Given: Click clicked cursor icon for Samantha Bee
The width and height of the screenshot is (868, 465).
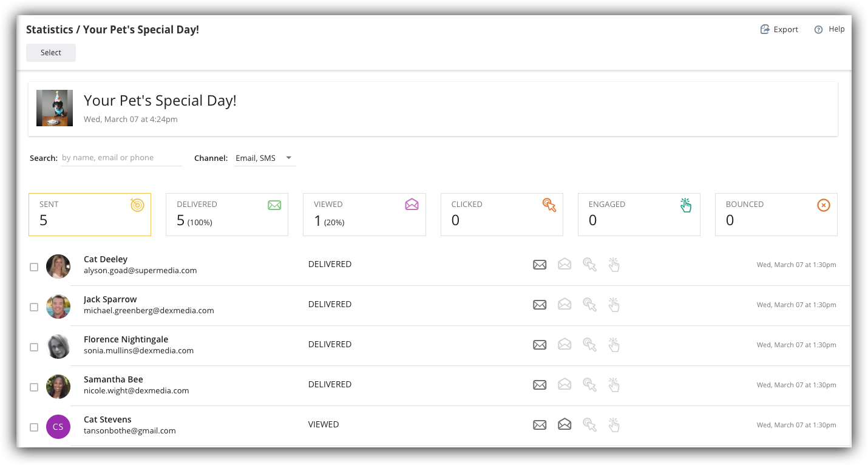Looking at the screenshot, I should click(x=589, y=385).
